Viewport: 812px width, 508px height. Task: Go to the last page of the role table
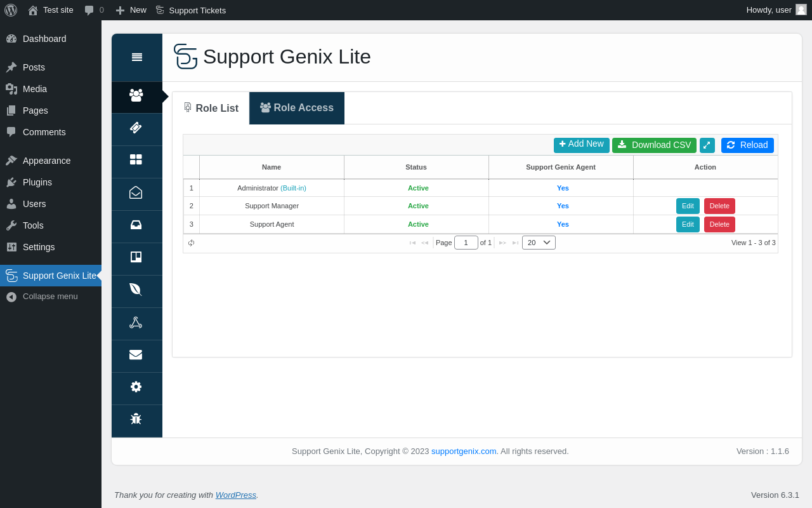(x=515, y=243)
